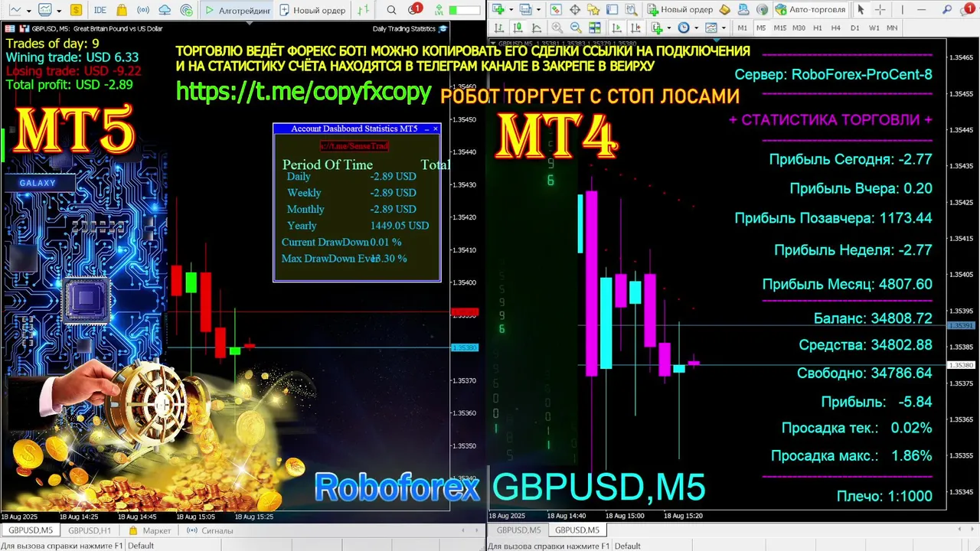Viewport: 980px width, 551px height.
Task: Open the MT5 Маркет tab
Action: point(150,530)
